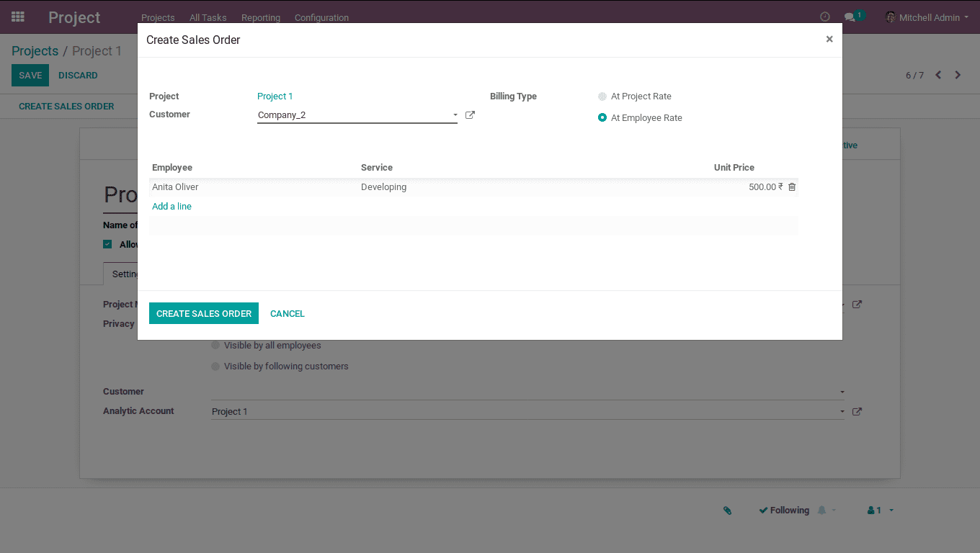Click the Project app title
The image size is (980, 553).
tap(74, 17)
